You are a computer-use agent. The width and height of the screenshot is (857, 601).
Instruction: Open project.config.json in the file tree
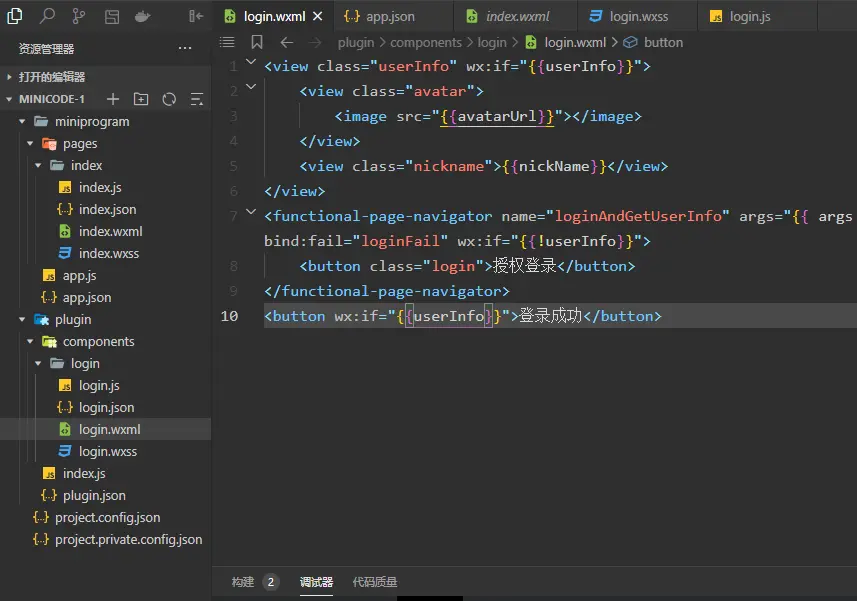107,517
